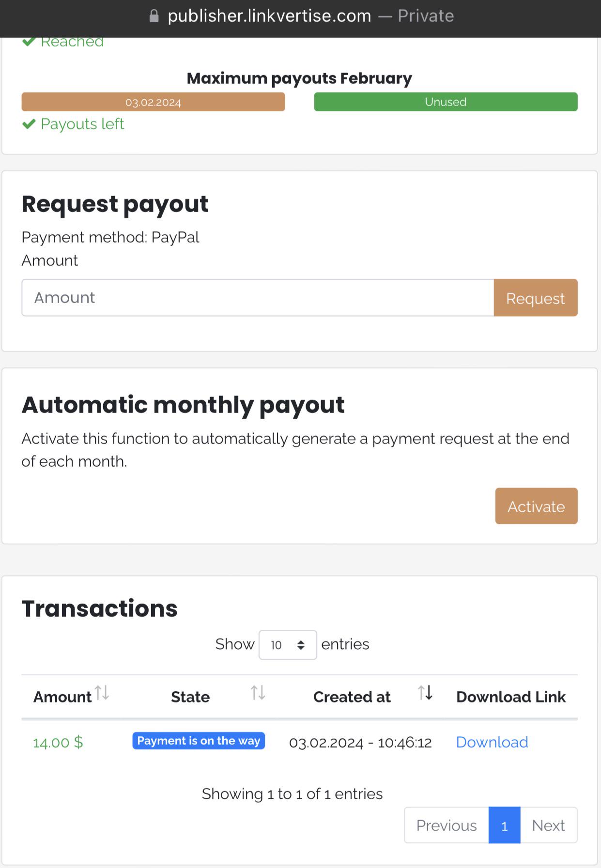Click the padlock icon in address bar
Screen dimensions: 601x868
pos(154,16)
